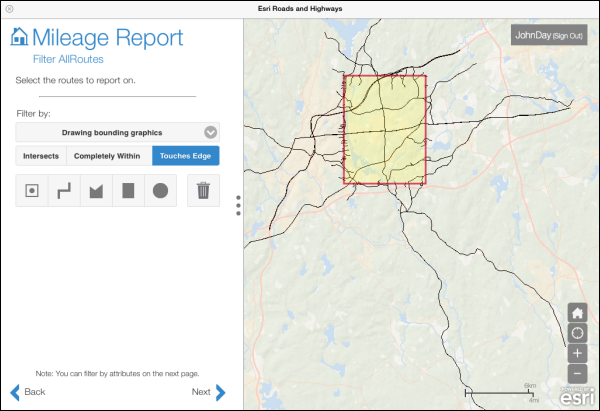Screen dimensions: 600x411
Task: Switch filter mode to Intersects
Action: (41, 156)
